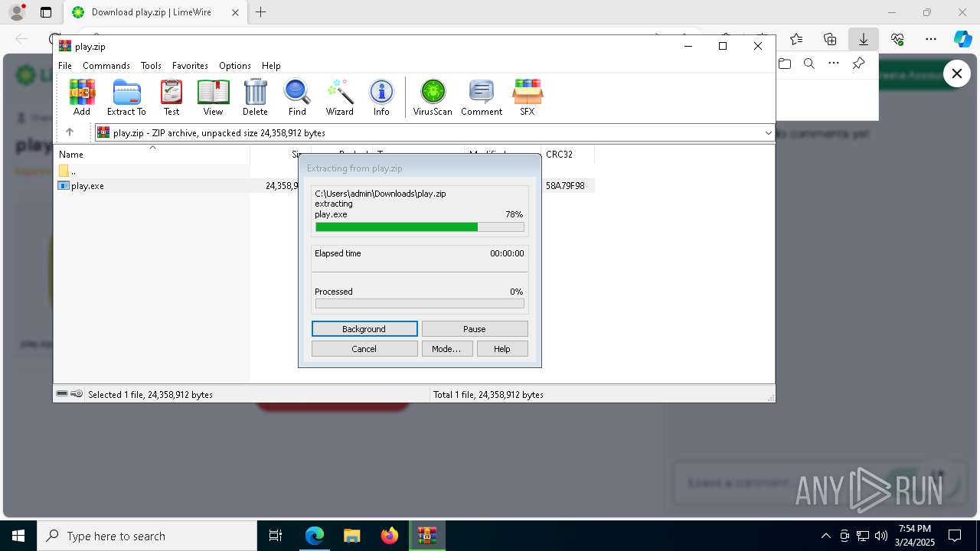Open the Copilot icon in Edge

[962, 39]
